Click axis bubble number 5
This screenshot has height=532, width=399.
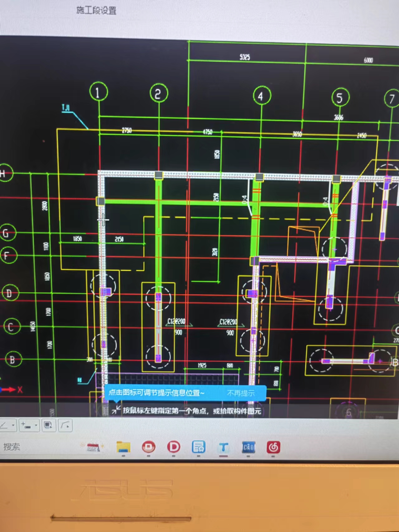(340, 98)
